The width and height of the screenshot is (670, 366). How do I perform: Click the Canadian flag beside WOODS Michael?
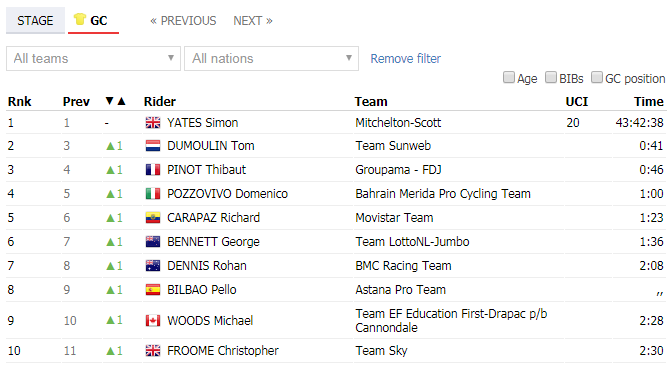(x=153, y=321)
